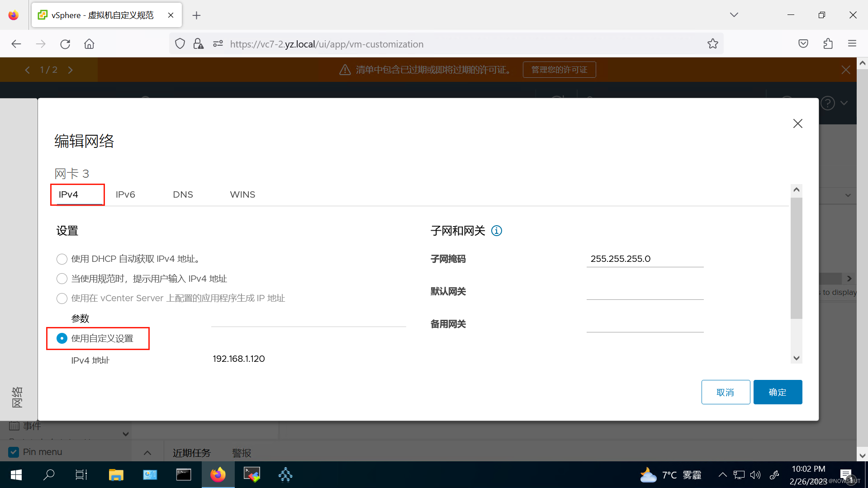Screen dimensions: 868x488
Task: Select prompt user for IPv4 address option
Action: 62,279
